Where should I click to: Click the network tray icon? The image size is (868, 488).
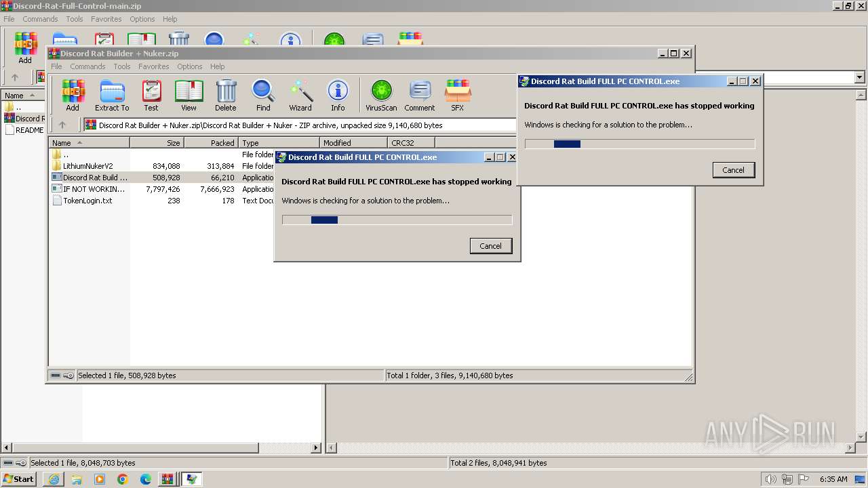787,479
